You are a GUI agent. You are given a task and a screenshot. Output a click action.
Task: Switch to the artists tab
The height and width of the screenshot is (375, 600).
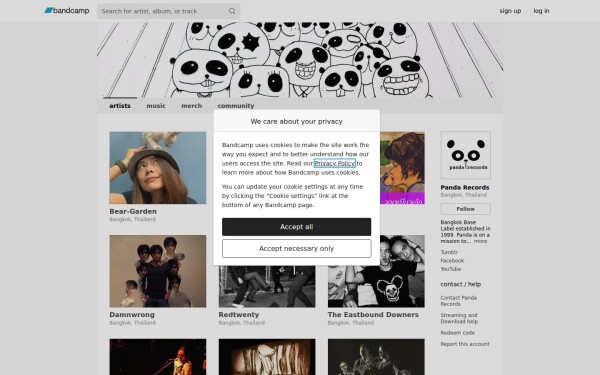pos(120,106)
